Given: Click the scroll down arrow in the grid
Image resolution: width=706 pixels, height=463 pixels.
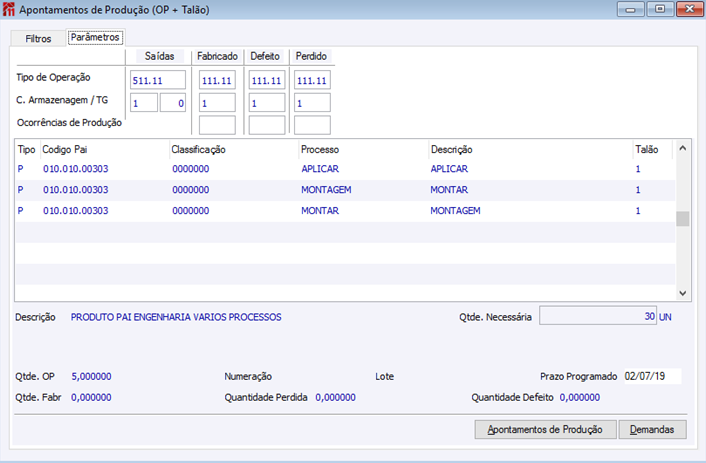Looking at the screenshot, I should (x=683, y=293).
